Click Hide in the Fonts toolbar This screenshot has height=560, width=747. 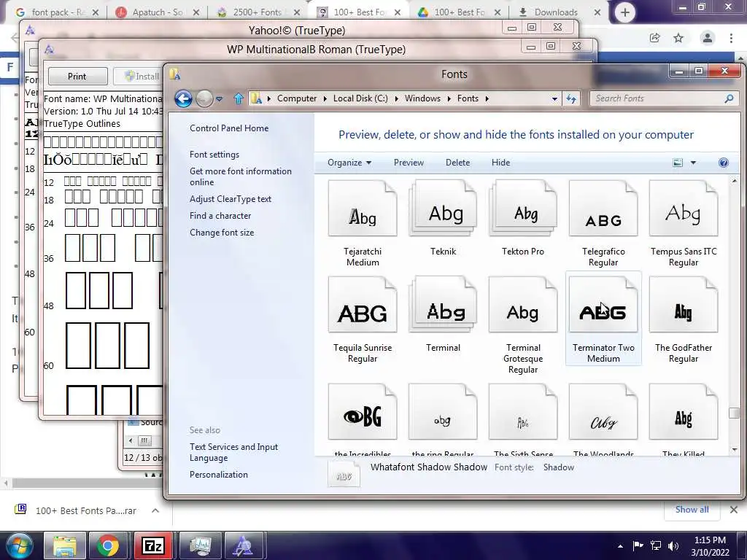pos(500,163)
